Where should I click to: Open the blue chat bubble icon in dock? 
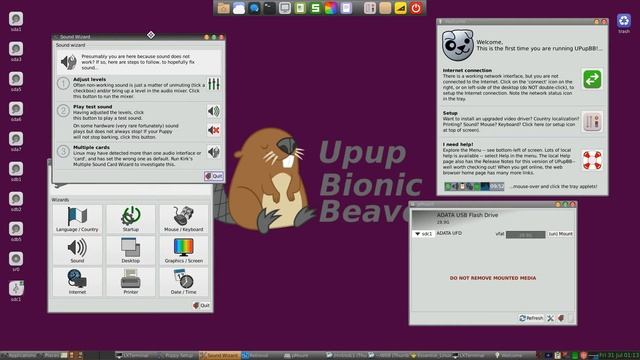[254, 8]
